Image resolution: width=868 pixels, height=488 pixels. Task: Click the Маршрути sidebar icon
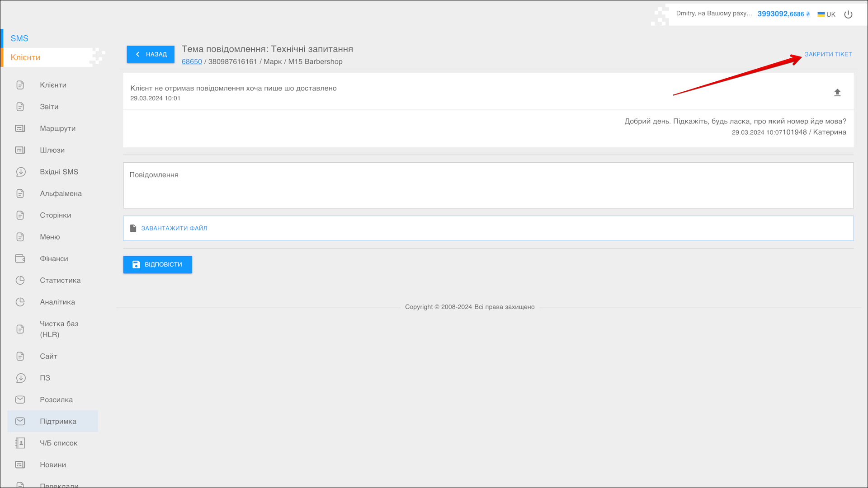coord(20,128)
